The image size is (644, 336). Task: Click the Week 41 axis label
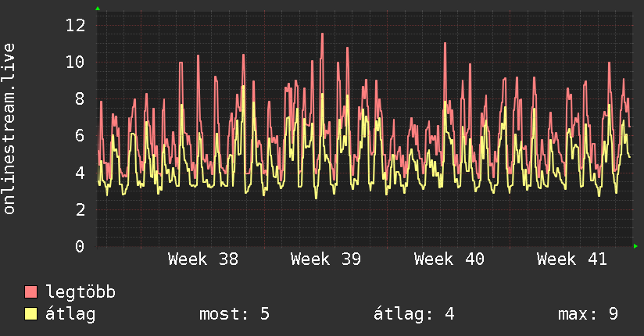572,259
